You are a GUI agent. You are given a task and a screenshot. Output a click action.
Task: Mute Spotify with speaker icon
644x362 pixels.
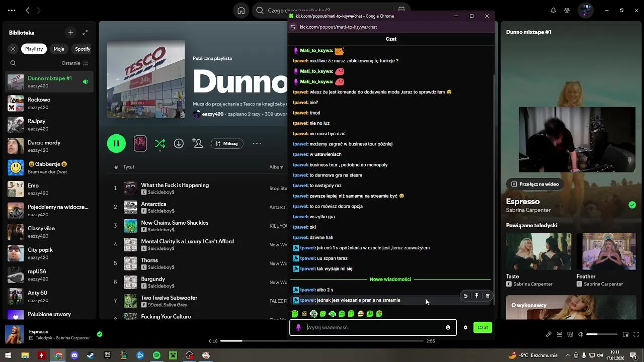click(x=581, y=334)
